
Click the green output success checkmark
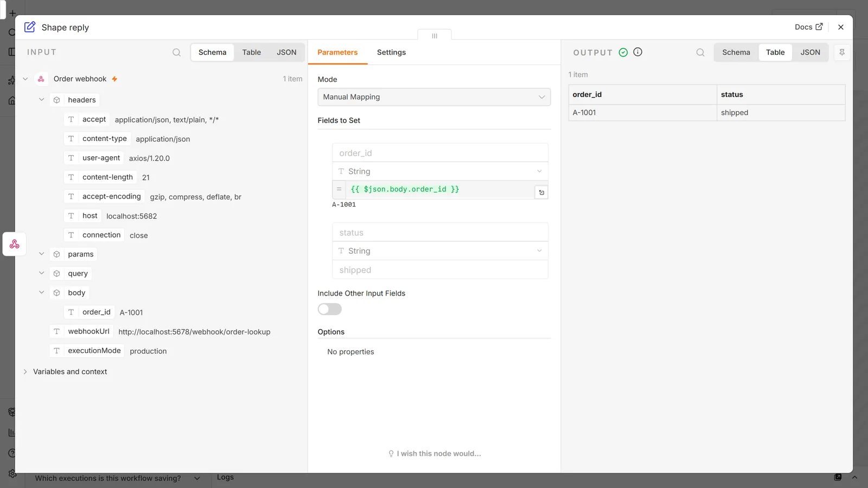point(623,52)
